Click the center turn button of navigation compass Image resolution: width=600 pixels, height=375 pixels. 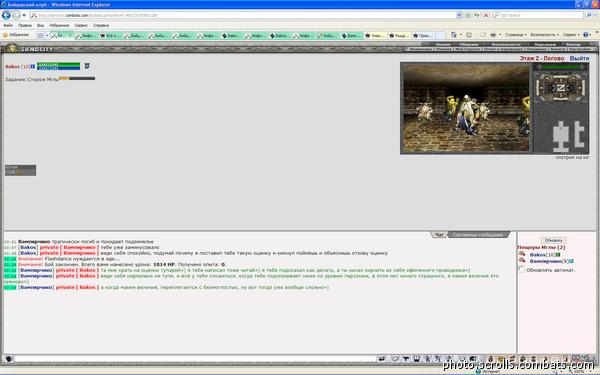pos(561,88)
